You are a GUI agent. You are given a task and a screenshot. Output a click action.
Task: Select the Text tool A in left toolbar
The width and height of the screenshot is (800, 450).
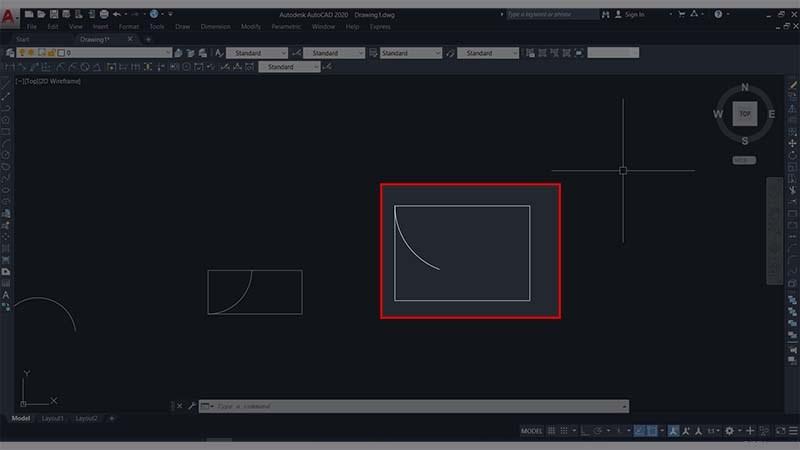pyautogui.click(x=6, y=295)
